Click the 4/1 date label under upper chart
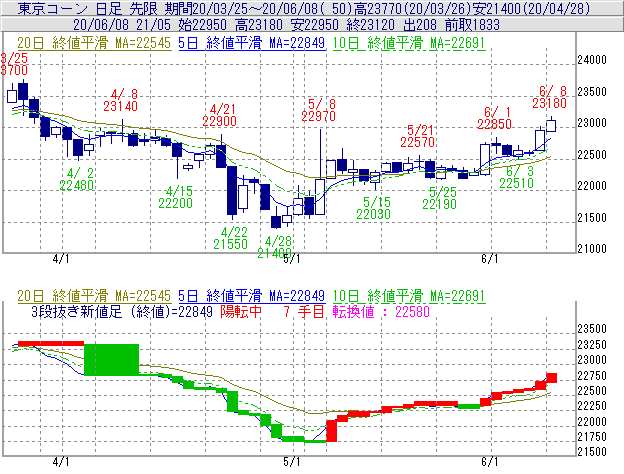Viewport: 624px width, 474px height. click(61, 259)
